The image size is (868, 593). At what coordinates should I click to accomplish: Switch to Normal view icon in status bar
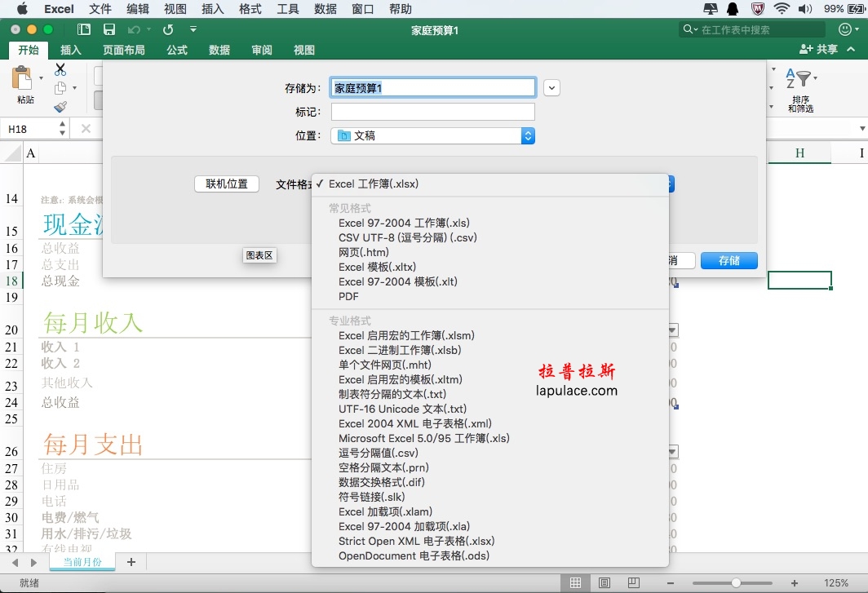click(x=575, y=582)
